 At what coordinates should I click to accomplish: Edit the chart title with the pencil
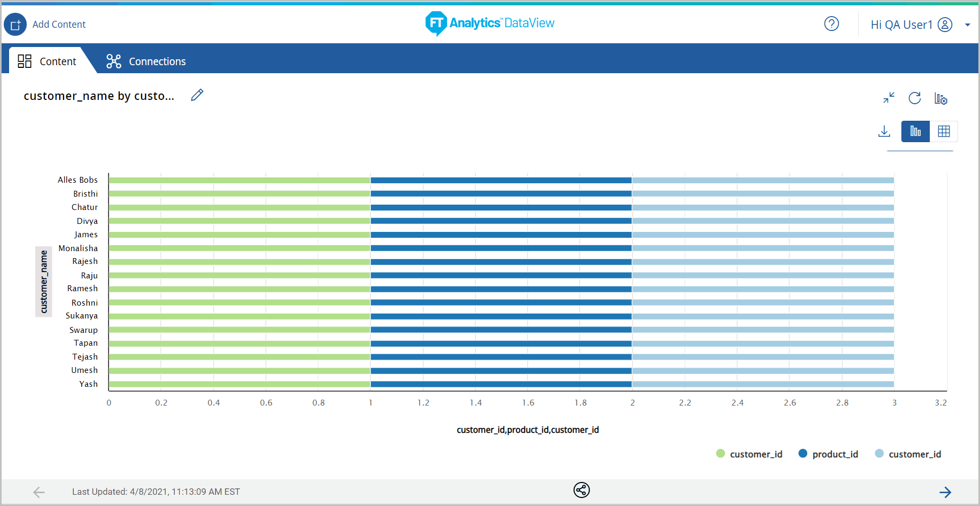pyautogui.click(x=197, y=95)
